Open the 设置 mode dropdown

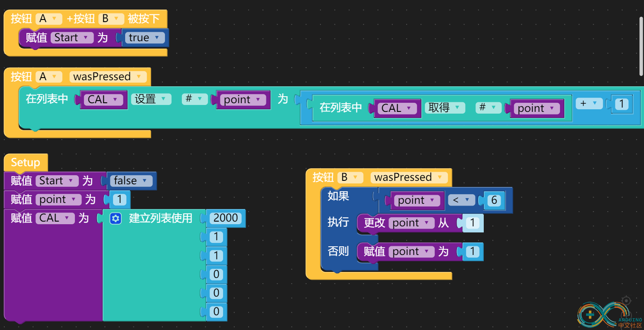click(x=151, y=99)
